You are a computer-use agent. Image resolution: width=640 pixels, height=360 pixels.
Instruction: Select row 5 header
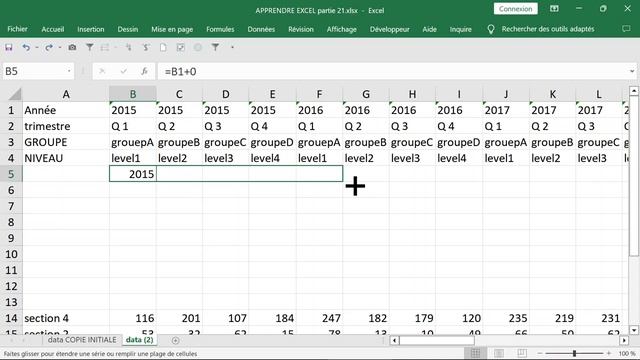pos(11,174)
